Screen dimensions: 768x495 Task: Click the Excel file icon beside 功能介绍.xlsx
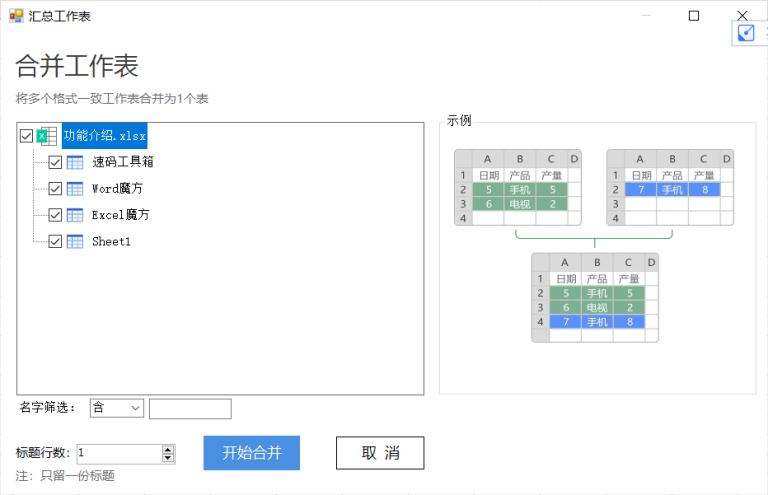[x=46, y=136]
